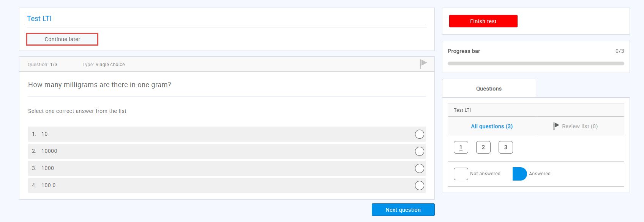The width and height of the screenshot is (644, 222).
Task: Navigate to question number 2
Action: tap(483, 147)
